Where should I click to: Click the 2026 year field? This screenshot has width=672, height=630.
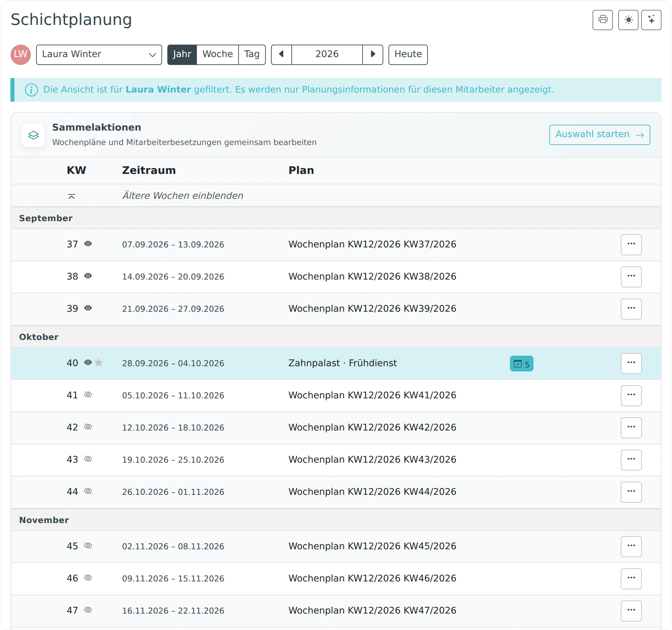(327, 54)
